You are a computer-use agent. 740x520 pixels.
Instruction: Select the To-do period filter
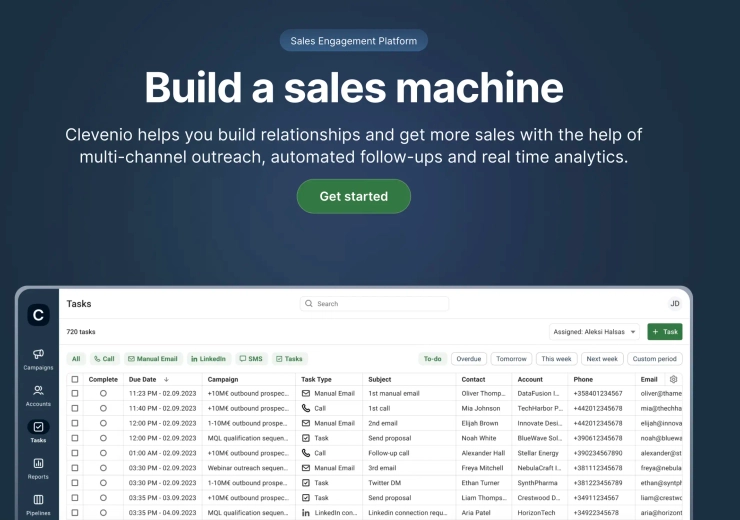pos(432,359)
